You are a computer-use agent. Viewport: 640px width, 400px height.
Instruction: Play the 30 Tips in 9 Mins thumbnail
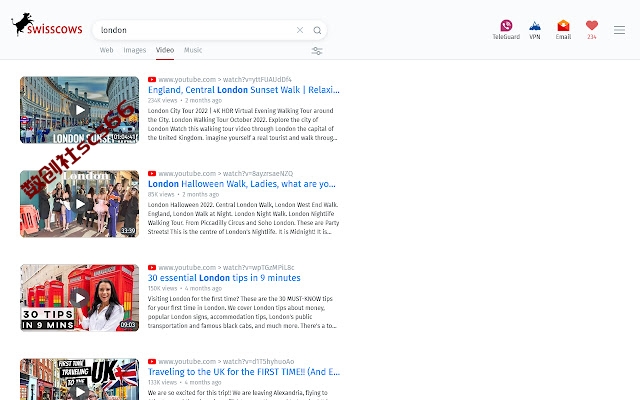coord(80,298)
